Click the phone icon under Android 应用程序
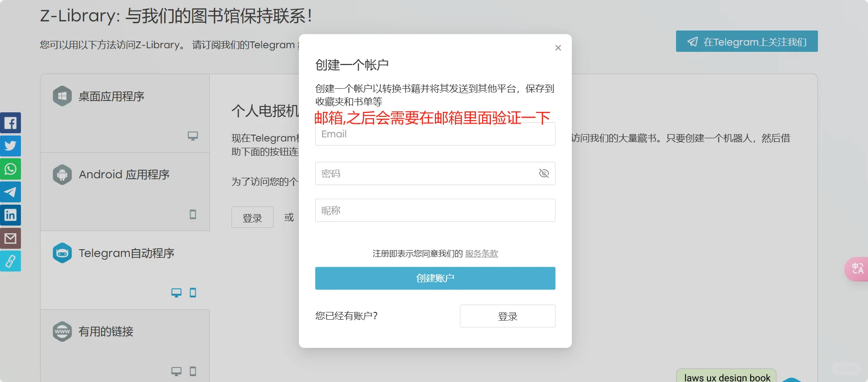 tap(193, 214)
